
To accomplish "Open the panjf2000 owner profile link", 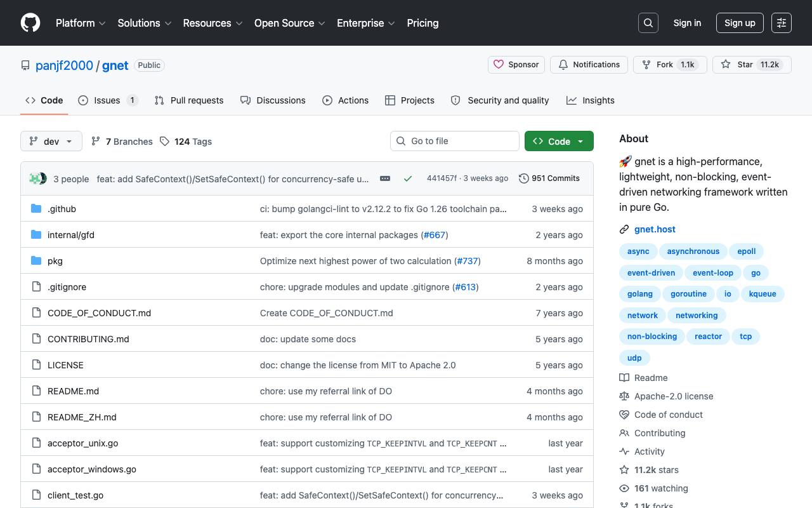I will point(64,65).
